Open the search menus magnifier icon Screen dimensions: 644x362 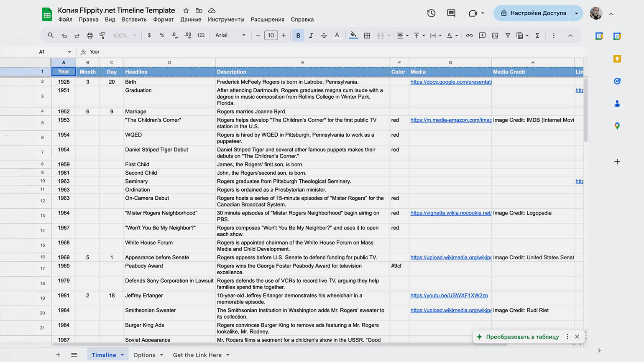tap(51, 36)
